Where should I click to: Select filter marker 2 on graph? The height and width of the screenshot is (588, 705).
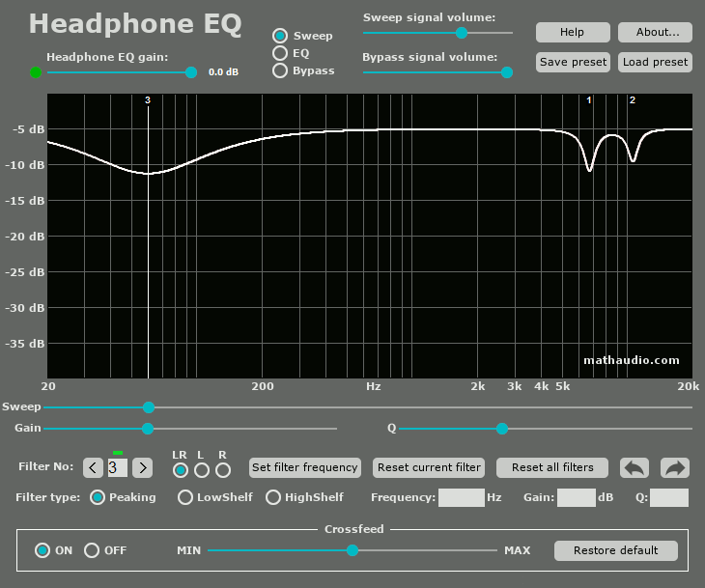tap(633, 100)
